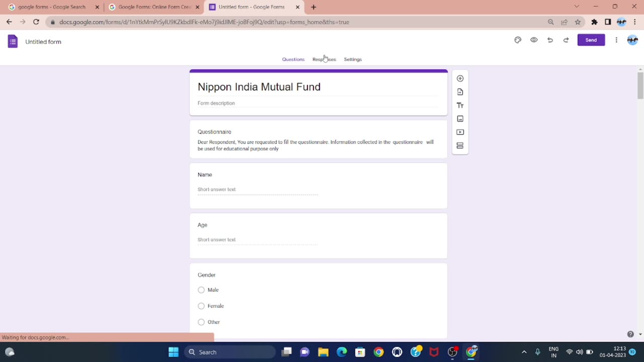This screenshot has height=362, width=644.
Task: Click the purple Send button
Action: (x=591, y=40)
